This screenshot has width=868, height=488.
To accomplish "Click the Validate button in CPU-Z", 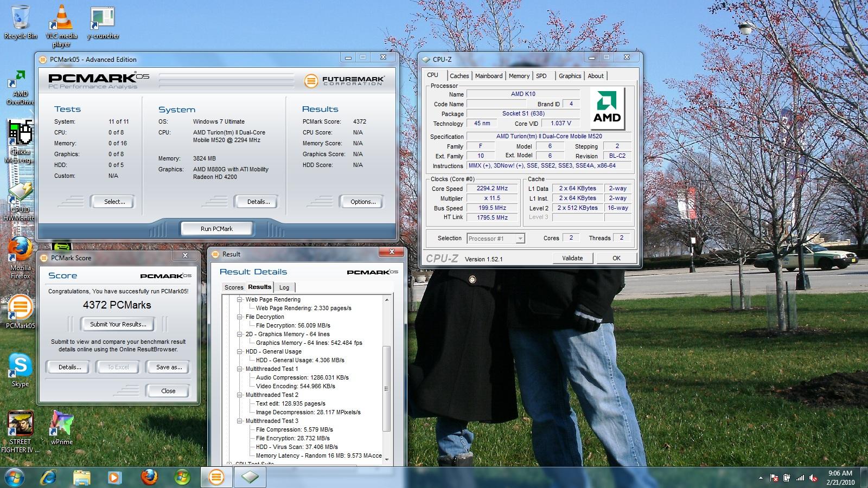I will tap(572, 258).
